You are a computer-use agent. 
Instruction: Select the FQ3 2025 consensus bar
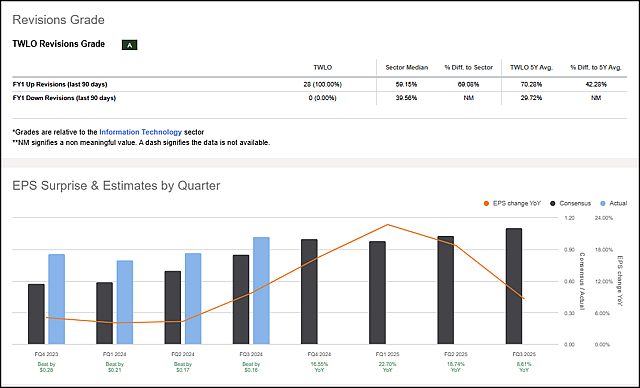pyautogui.click(x=514, y=286)
